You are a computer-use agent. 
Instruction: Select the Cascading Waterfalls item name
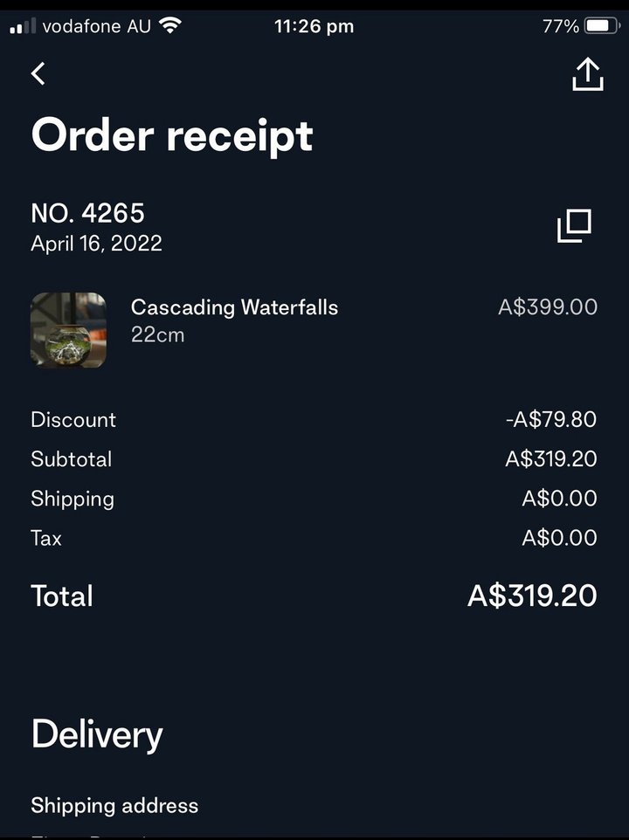point(234,307)
